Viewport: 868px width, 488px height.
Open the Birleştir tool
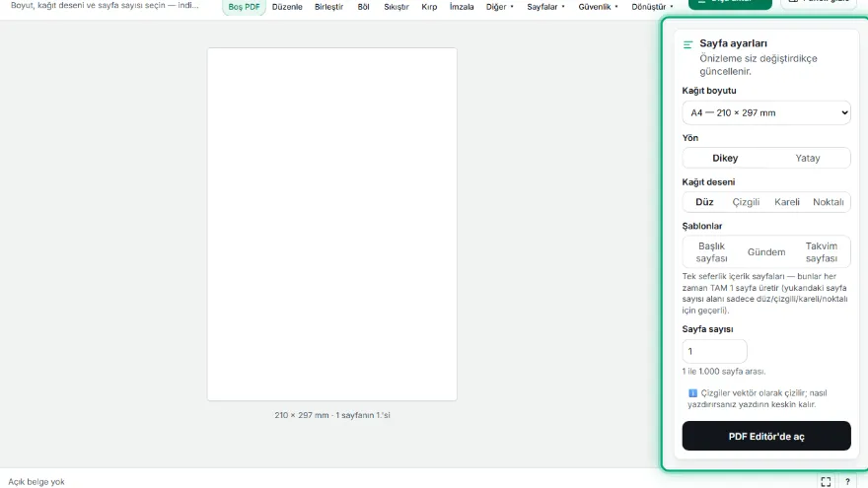pos(328,7)
